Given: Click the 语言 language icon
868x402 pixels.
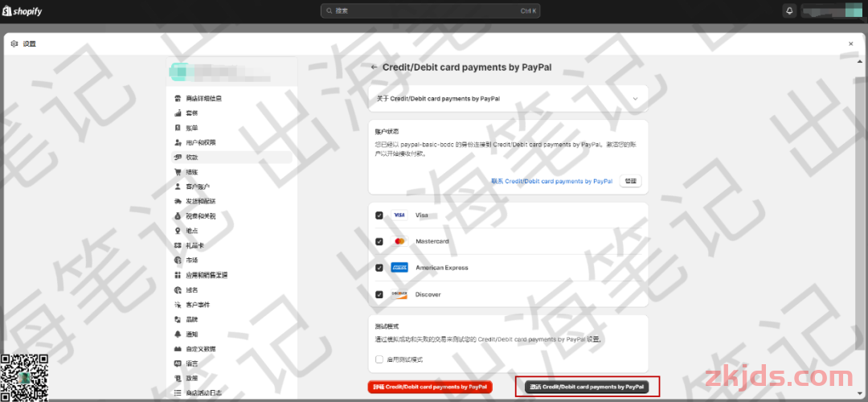Looking at the screenshot, I should [x=178, y=363].
